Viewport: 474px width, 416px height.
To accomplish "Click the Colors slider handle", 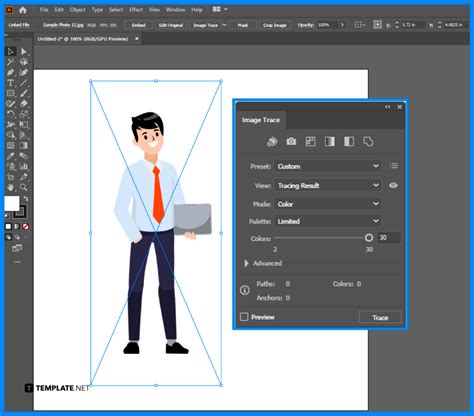I will coord(369,238).
